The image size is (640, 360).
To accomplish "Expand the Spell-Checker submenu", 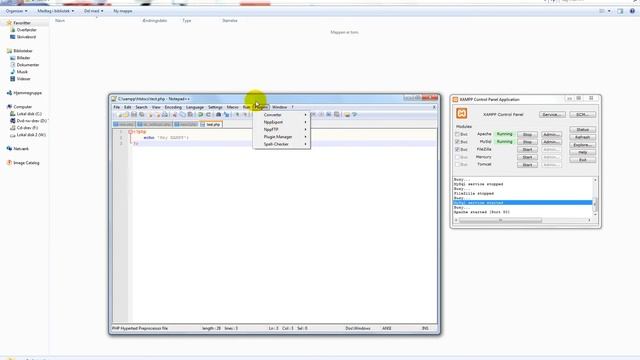I will [282, 144].
